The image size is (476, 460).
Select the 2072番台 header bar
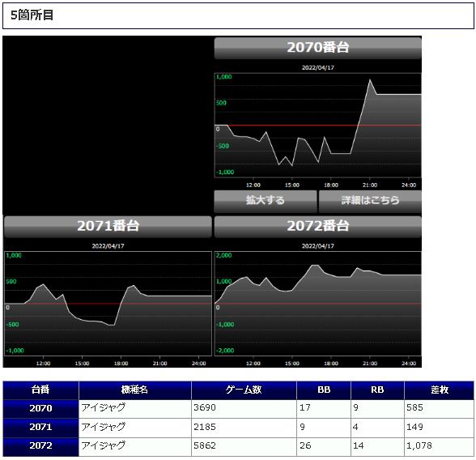[x=317, y=227]
